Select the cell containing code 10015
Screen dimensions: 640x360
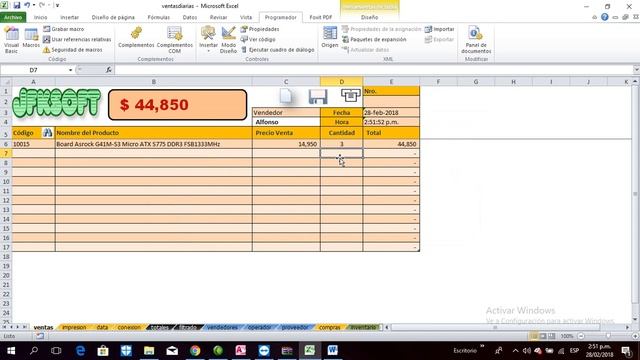(33, 144)
